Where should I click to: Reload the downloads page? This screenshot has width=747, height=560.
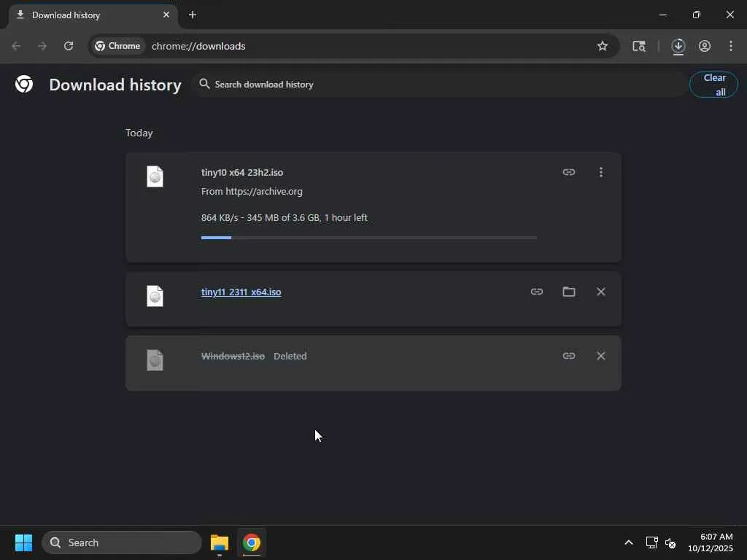pos(69,46)
